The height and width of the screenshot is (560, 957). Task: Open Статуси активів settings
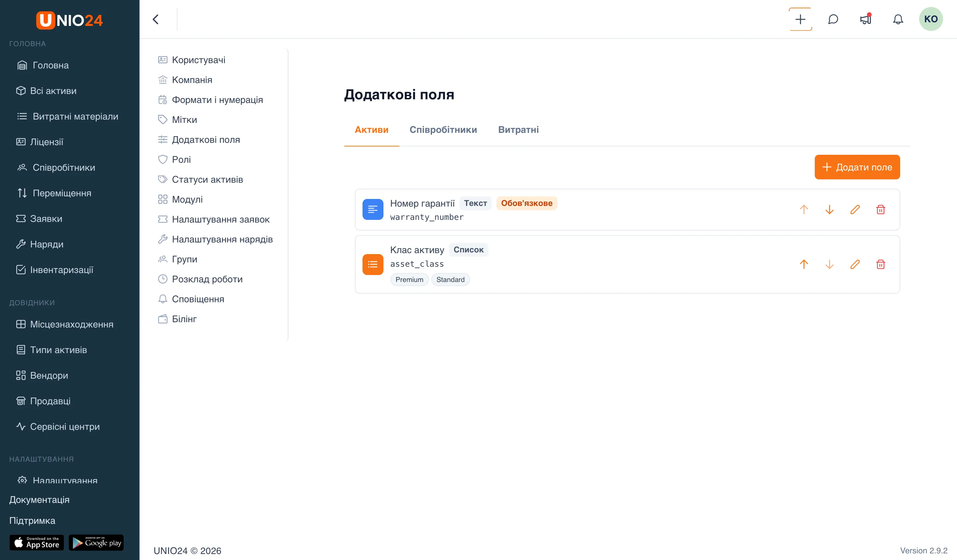click(x=207, y=180)
